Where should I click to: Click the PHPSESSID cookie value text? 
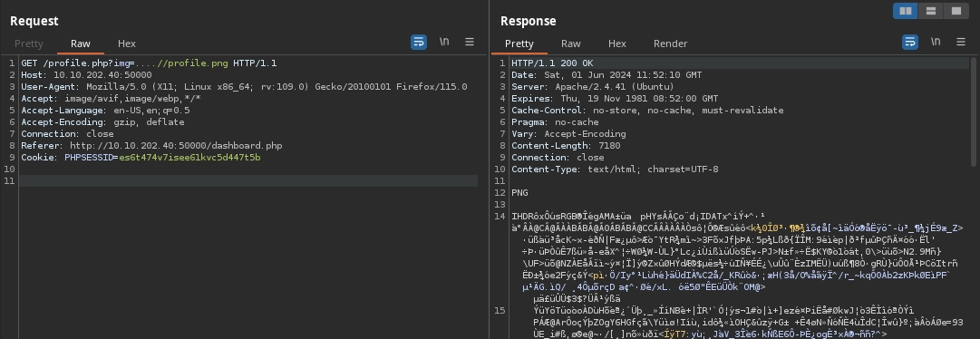pos(189,158)
